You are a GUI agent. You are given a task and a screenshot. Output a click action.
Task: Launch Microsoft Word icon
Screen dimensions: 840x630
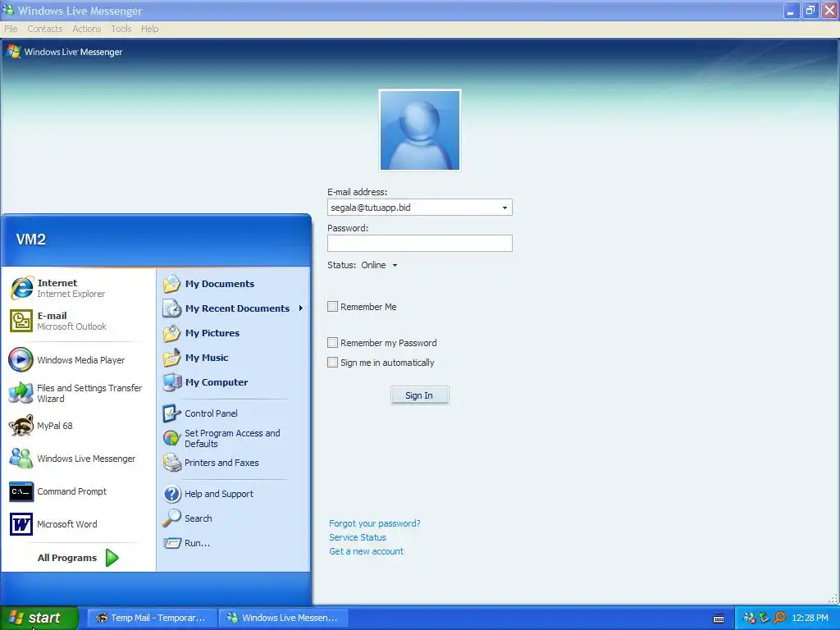21,524
